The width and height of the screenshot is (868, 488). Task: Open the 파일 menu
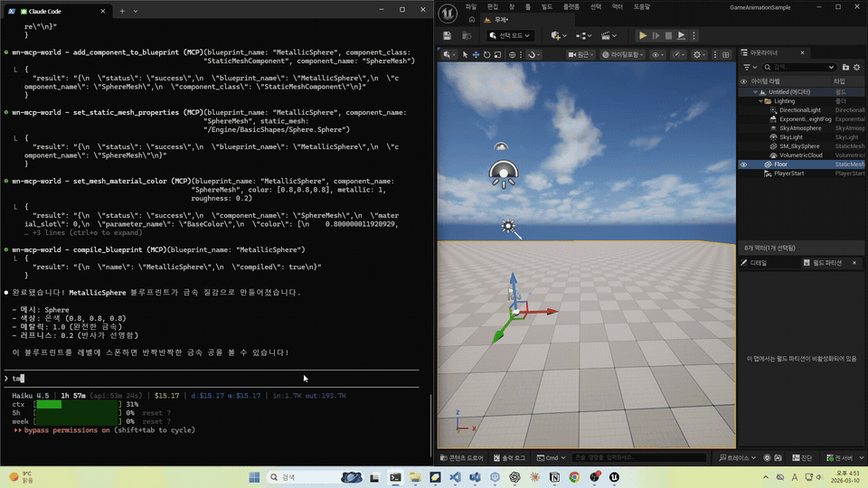point(470,6)
